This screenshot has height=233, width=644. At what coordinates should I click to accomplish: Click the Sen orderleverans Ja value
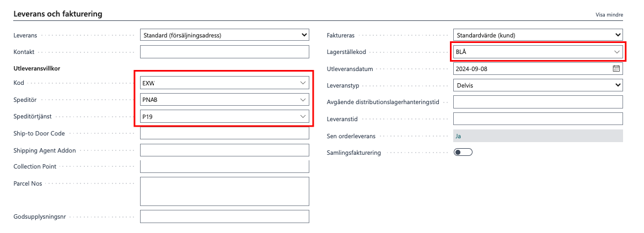point(459,136)
